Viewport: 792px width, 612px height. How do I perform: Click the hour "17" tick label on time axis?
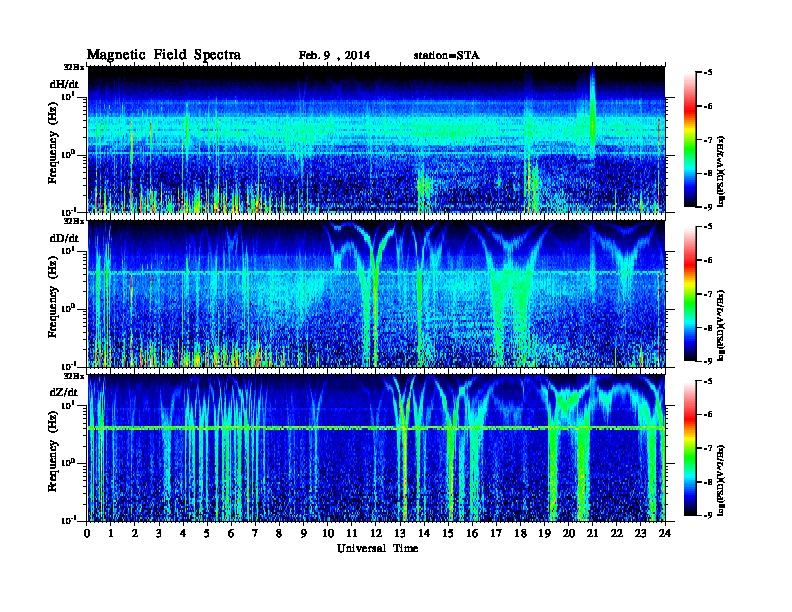(x=497, y=533)
